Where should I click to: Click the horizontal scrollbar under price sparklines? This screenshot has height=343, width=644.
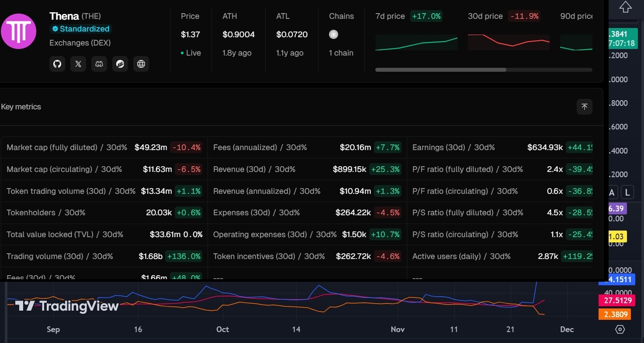(x=440, y=70)
